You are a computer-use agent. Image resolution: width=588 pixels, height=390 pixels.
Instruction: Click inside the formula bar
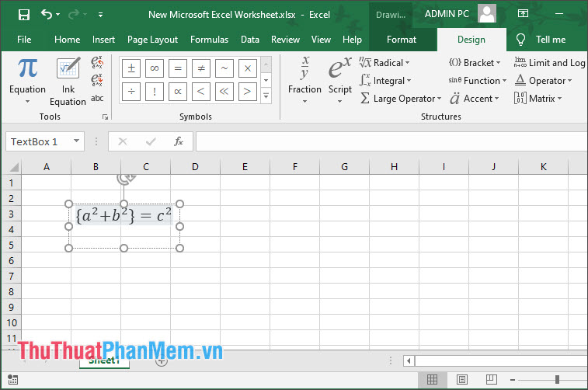[x=391, y=141]
